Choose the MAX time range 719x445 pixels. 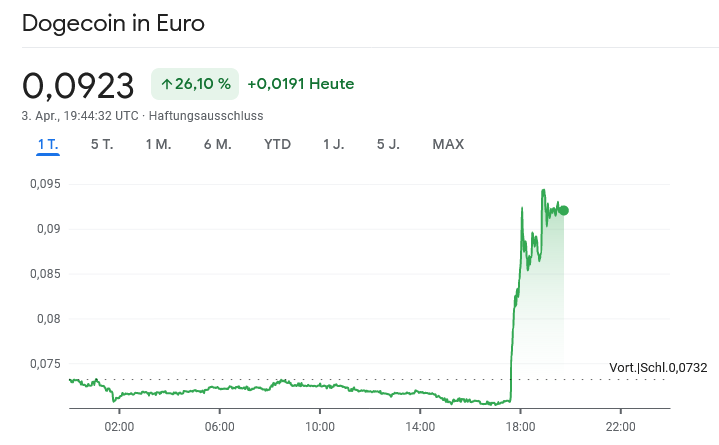click(x=448, y=144)
